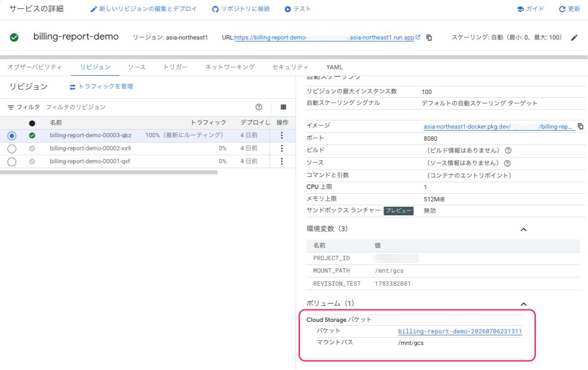
Task: Switch to the リビジョン tab
Action: coord(96,67)
